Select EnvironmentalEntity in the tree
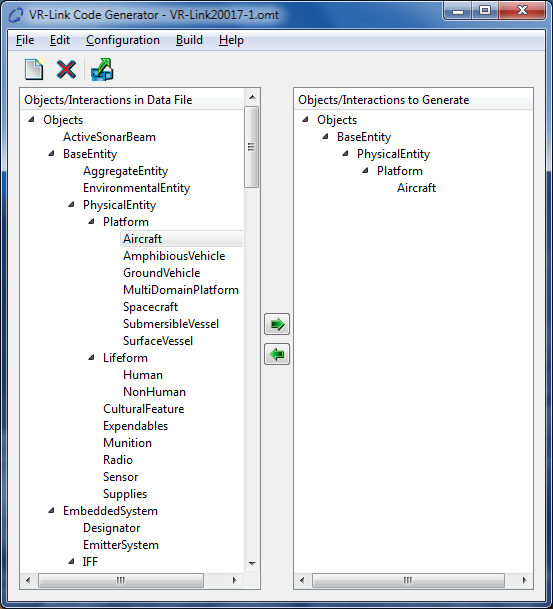This screenshot has width=553, height=609. (x=136, y=188)
